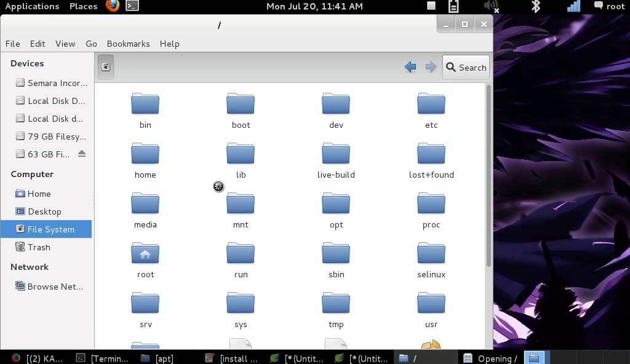Select File System in sidebar
This screenshot has width=630, height=364.
(46, 229)
